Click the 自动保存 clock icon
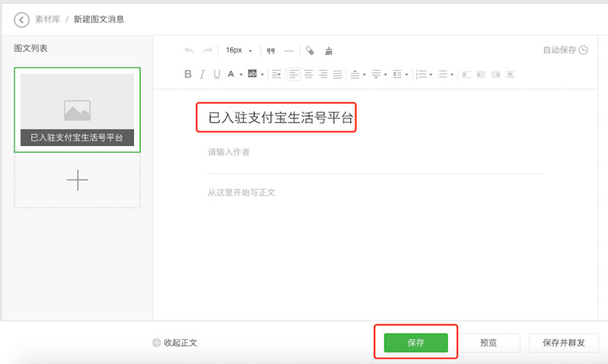Viewport: 608px width, 364px height. (x=583, y=50)
